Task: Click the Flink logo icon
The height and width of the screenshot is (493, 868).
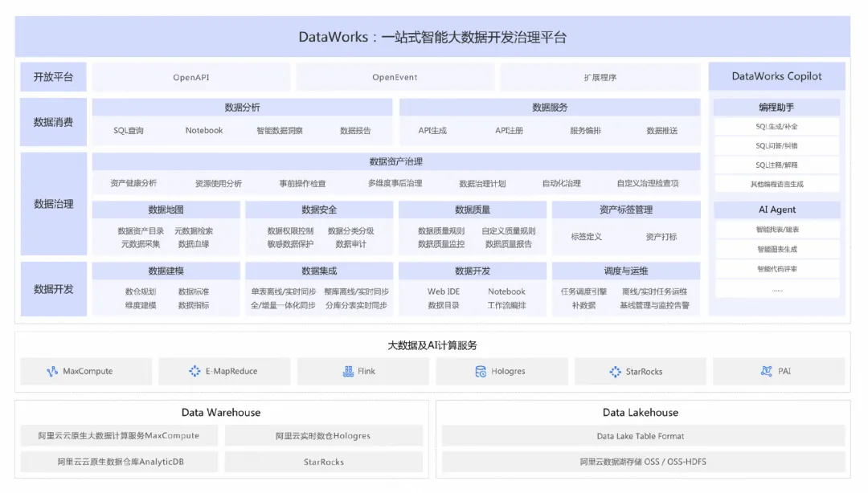Action: pyautogui.click(x=348, y=371)
